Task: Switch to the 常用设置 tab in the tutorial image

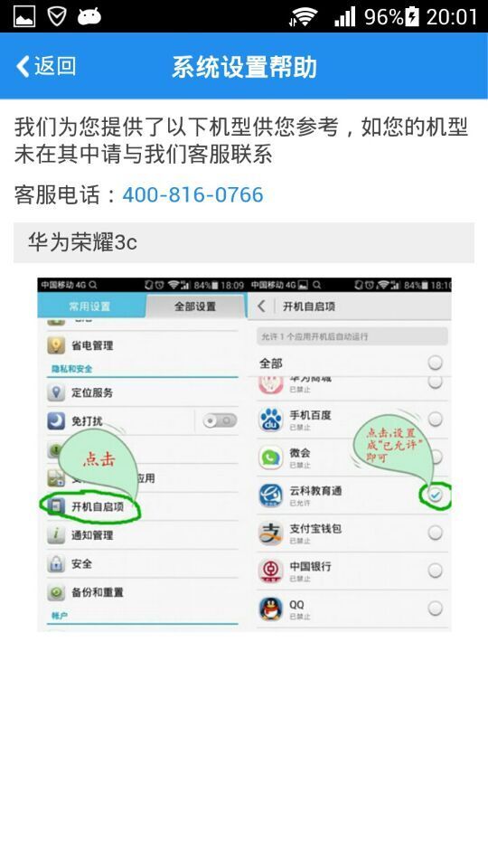Action: click(x=89, y=307)
